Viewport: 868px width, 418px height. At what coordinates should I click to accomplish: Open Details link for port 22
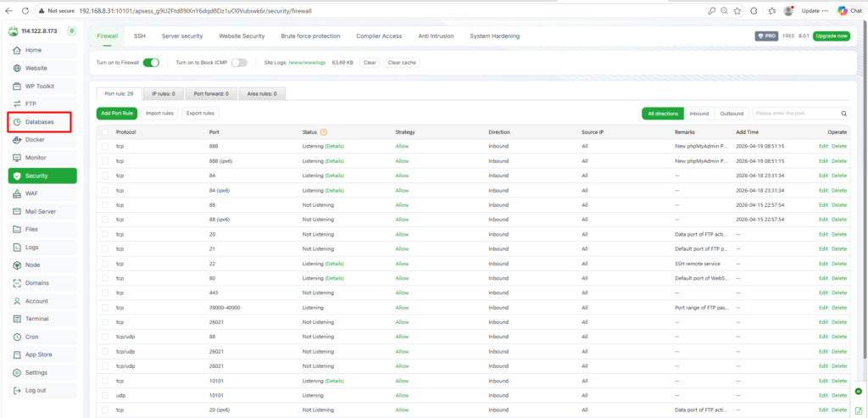335,264
